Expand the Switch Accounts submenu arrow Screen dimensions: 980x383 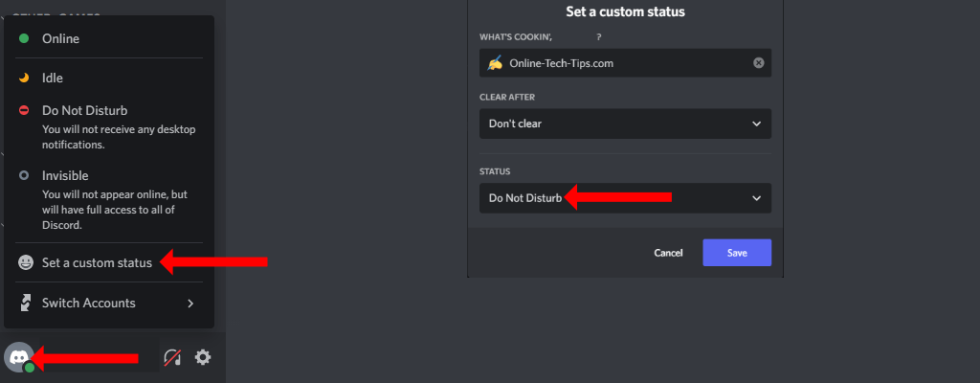point(190,304)
